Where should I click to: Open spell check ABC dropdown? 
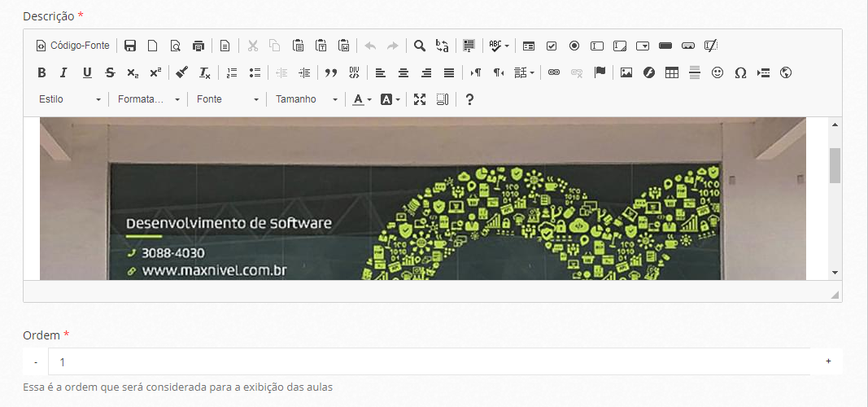pos(499,46)
